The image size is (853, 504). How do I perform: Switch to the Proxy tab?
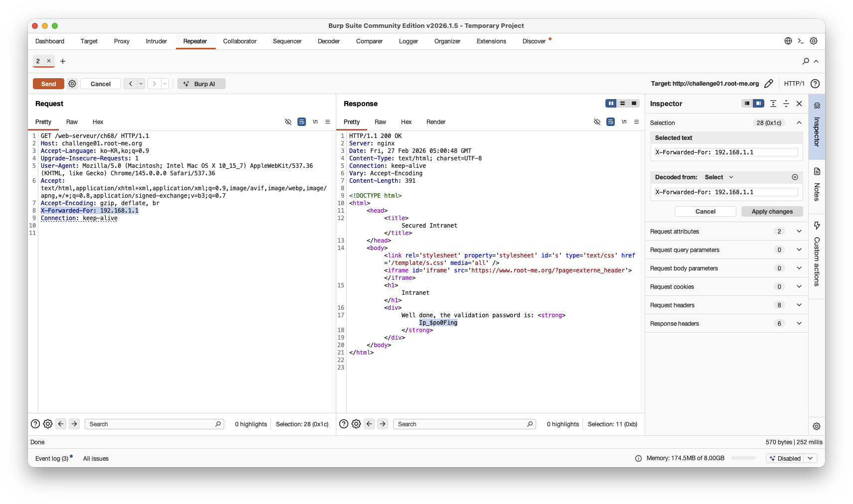122,41
